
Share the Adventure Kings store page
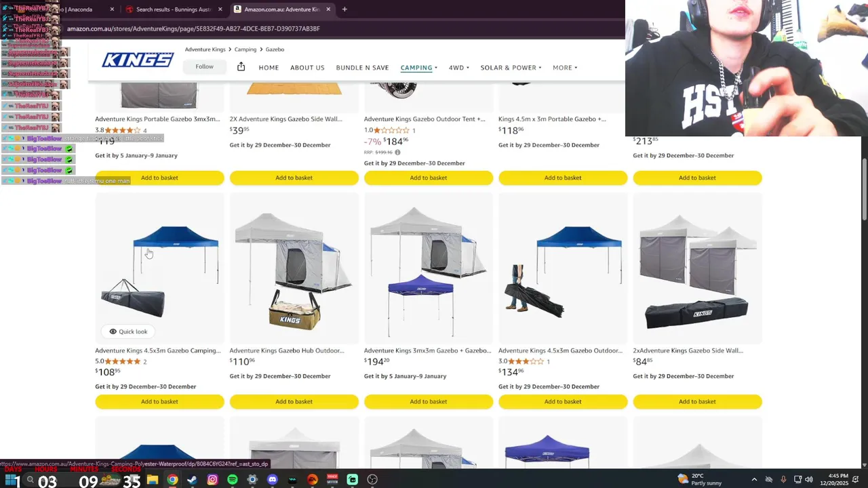click(241, 66)
